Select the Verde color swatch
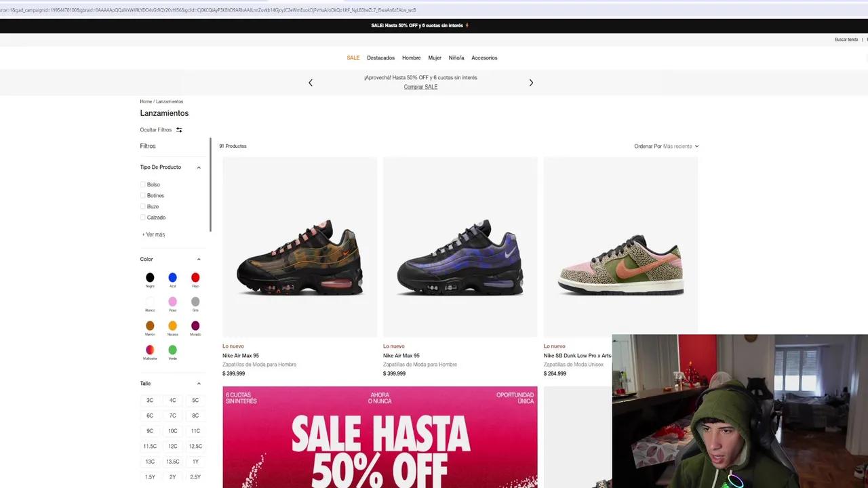Viewport: 868px width, 488px height. click(172, 350)
